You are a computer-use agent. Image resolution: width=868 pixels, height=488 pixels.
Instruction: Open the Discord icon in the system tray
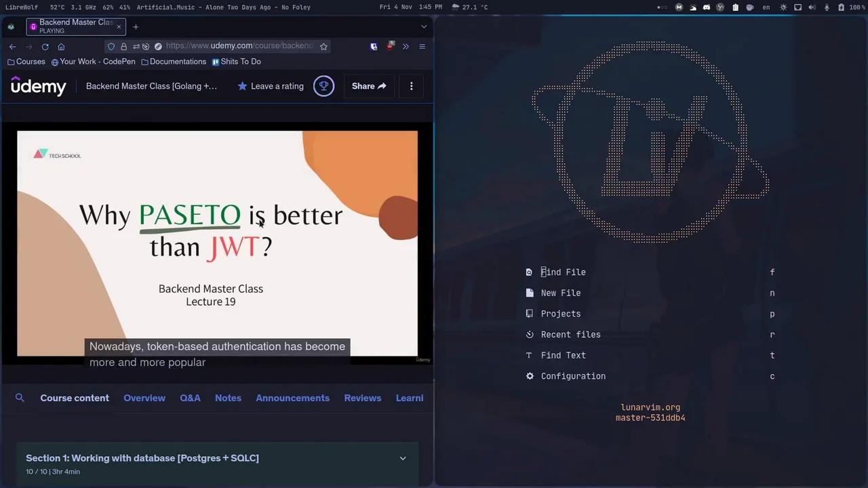(x=707, y=7)
